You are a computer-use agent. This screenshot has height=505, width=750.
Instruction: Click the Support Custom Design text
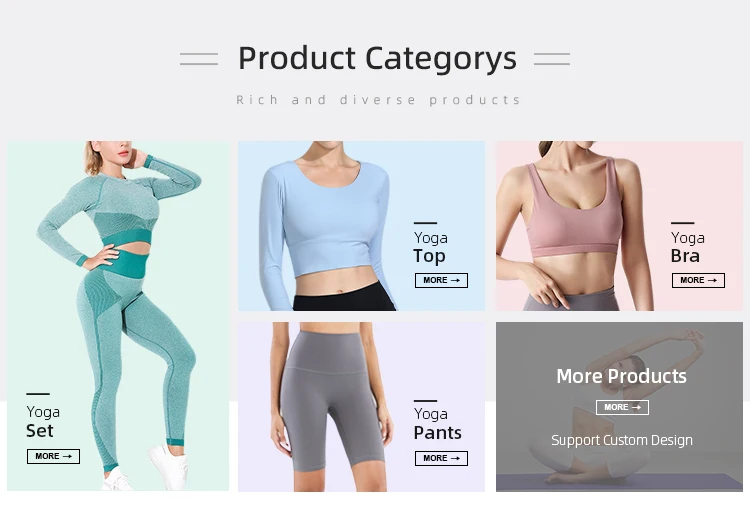coord(622,440)
